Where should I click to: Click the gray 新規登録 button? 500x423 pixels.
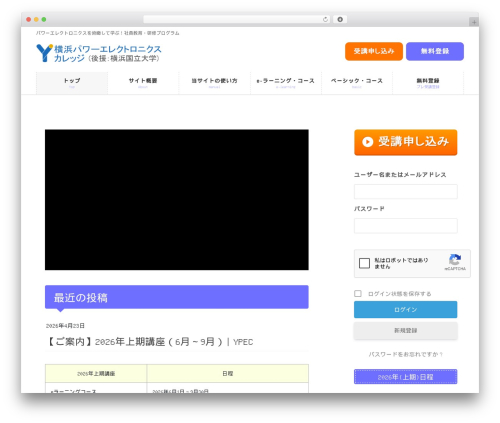tap(406, 331)
